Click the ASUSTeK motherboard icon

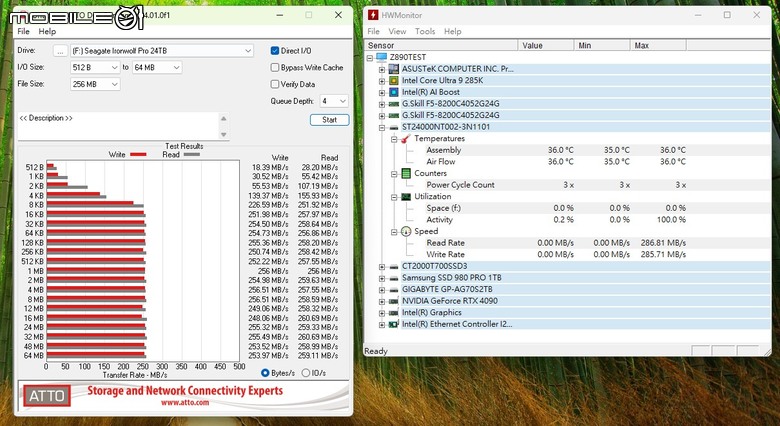393,69
